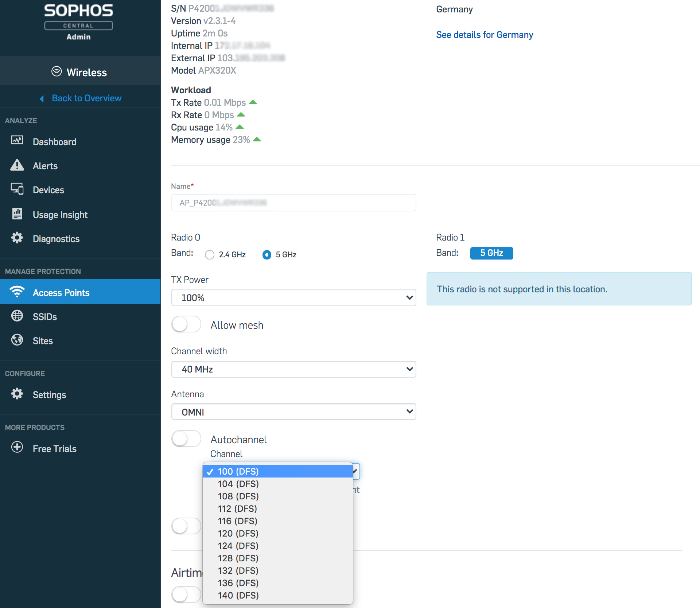
Task: Open See details for Germany link
Action: (x=485, y=35)
